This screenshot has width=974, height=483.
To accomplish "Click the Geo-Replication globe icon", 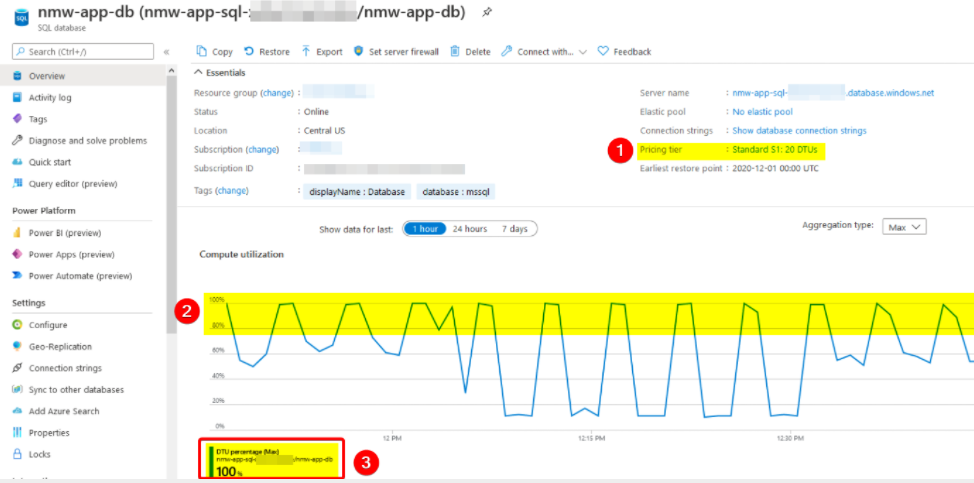I will [x=17, y=346].
